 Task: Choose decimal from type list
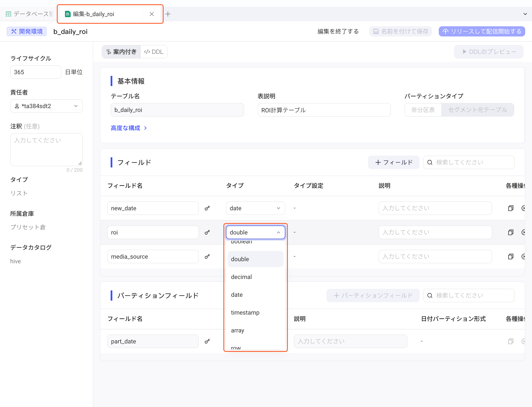pos(255,277)
